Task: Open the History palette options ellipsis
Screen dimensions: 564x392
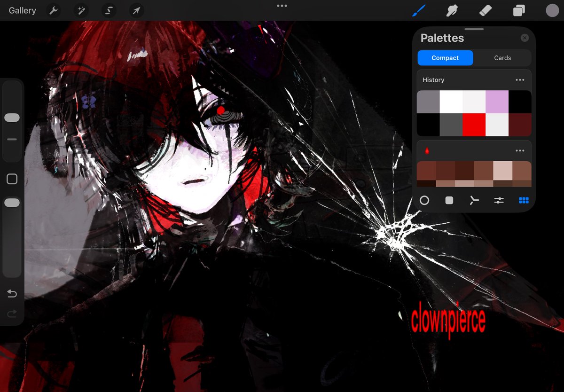Action: (x=520, y=79)
